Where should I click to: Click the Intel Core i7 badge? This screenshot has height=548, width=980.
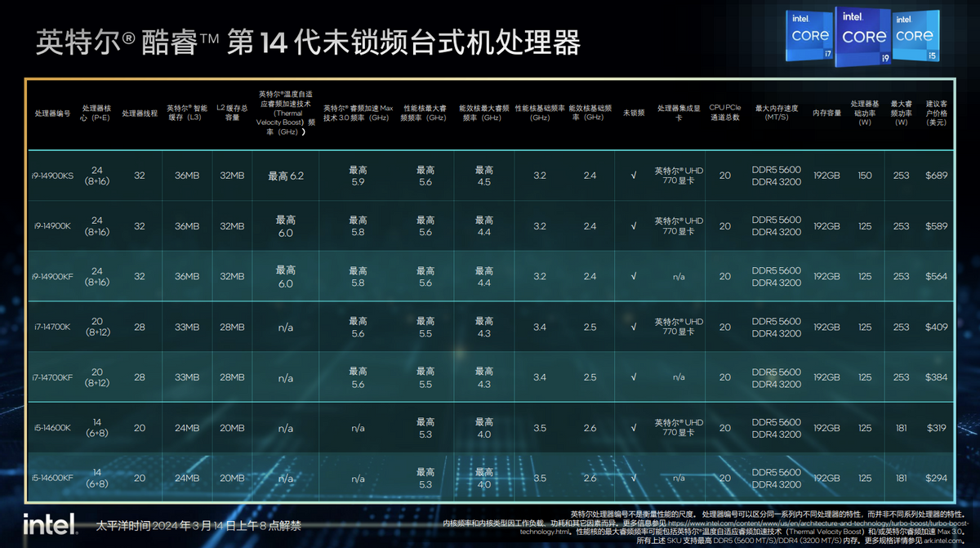coord(810,37)
